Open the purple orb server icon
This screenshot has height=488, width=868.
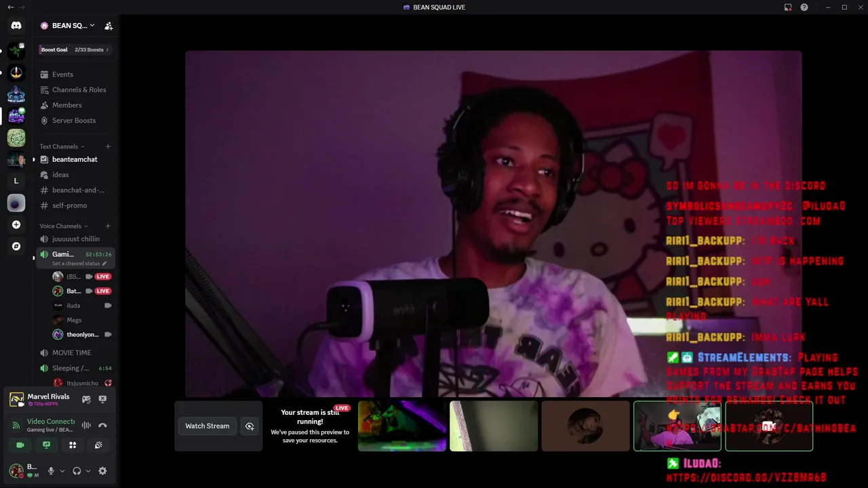16,203
